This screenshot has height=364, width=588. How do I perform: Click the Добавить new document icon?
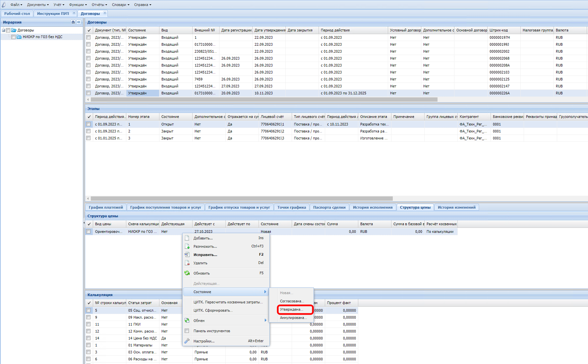pos(187,238)
